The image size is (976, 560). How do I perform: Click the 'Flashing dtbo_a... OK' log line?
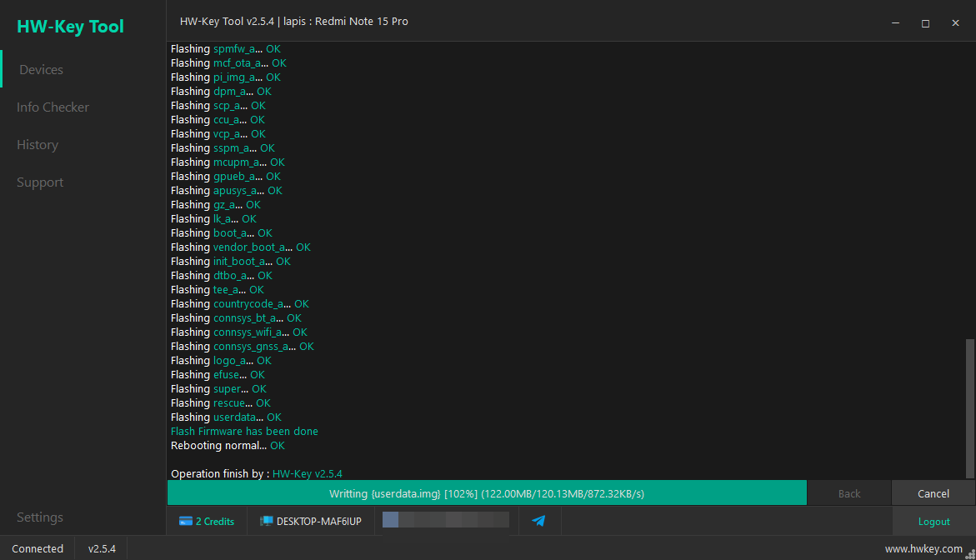[x=222, y=276]
